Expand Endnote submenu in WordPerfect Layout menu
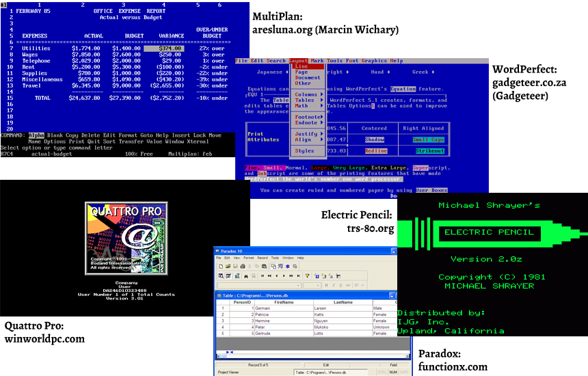The width and height of the screenshot is (588, 376). coord(309,122)
